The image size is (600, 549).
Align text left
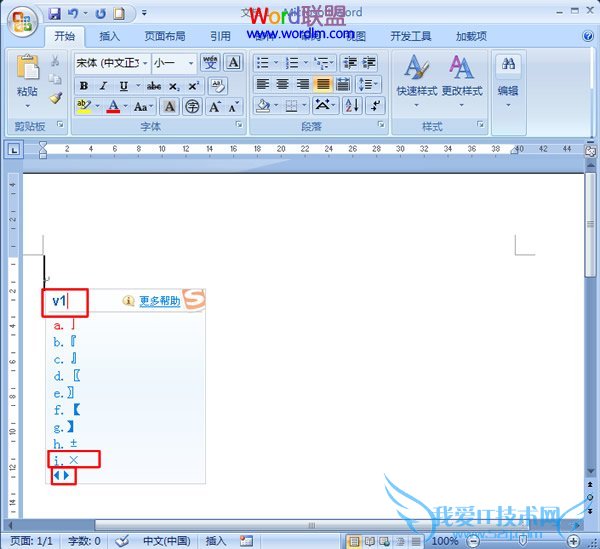262,84
